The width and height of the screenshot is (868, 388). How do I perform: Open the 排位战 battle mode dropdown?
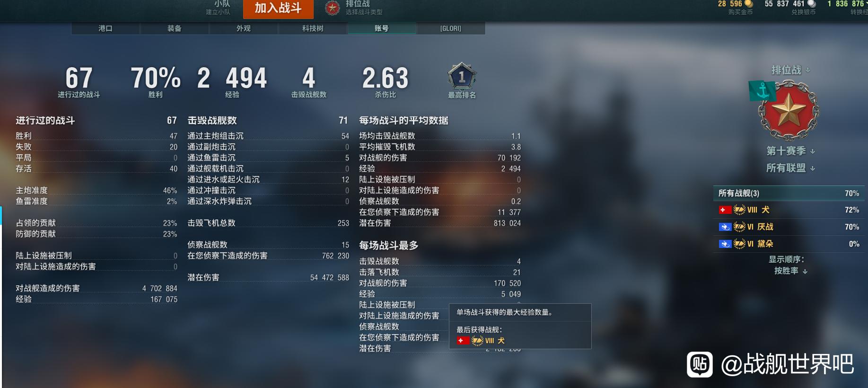791,70
